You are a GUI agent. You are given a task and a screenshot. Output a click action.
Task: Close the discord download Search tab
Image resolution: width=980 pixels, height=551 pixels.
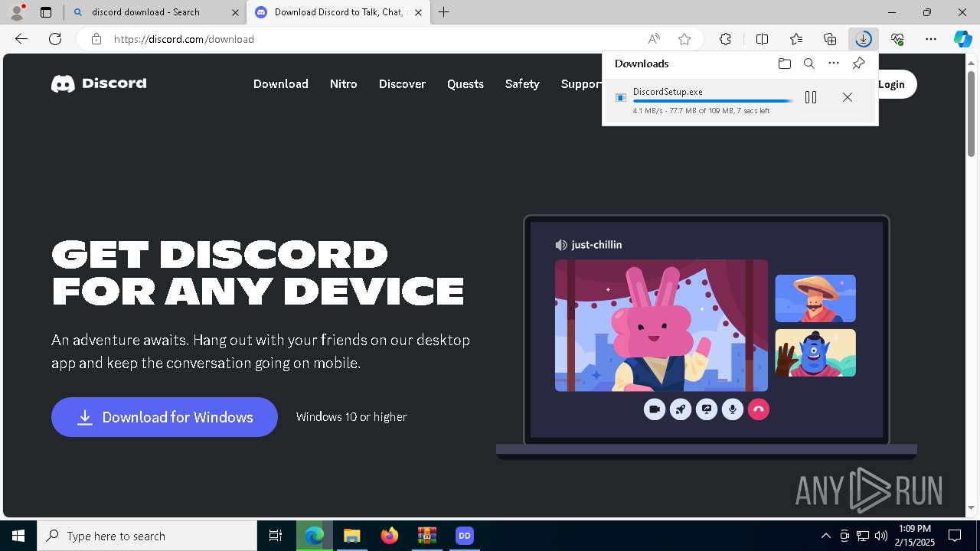point(235,12)
